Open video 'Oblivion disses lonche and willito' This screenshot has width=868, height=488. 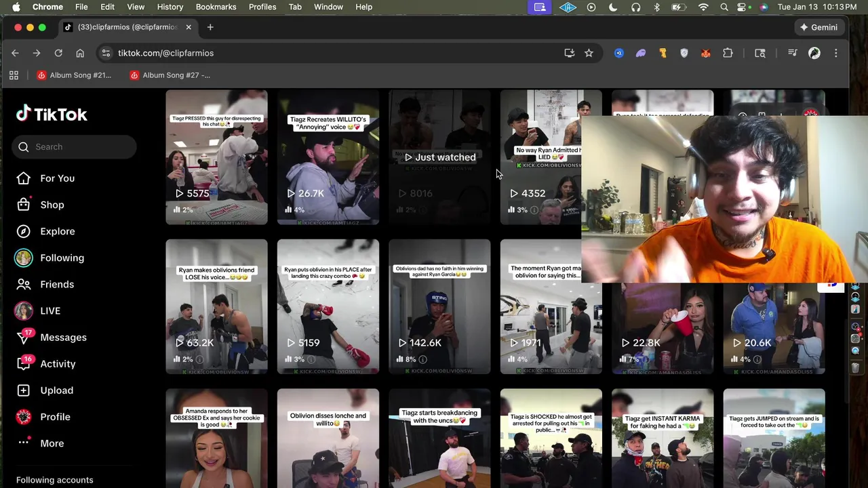[328, 438]
